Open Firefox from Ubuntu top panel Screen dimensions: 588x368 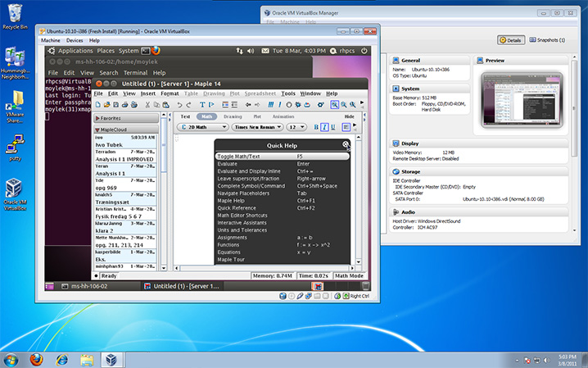pos(156,51)
